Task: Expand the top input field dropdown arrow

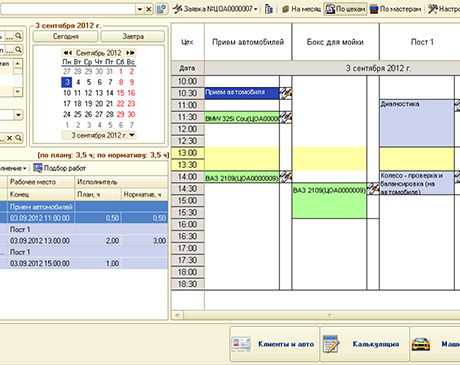Action: click(140, 9)
